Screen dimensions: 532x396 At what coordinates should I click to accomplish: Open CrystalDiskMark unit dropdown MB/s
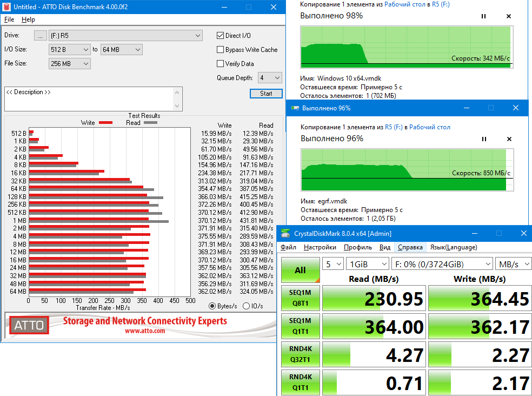pos(513,264)
